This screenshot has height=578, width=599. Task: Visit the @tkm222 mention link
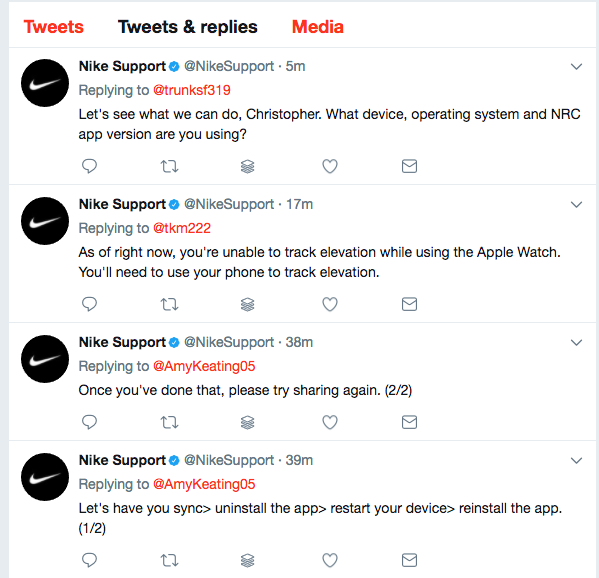(182, 228)
